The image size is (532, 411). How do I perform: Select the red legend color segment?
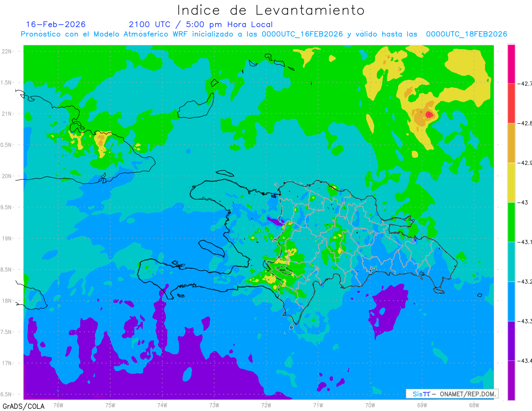(511, 103)
